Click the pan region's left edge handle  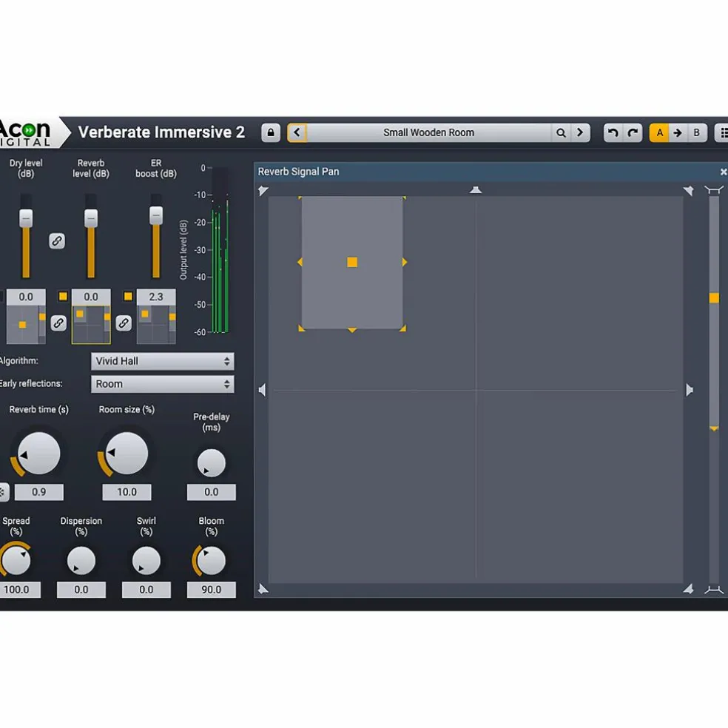click(300, 263)
